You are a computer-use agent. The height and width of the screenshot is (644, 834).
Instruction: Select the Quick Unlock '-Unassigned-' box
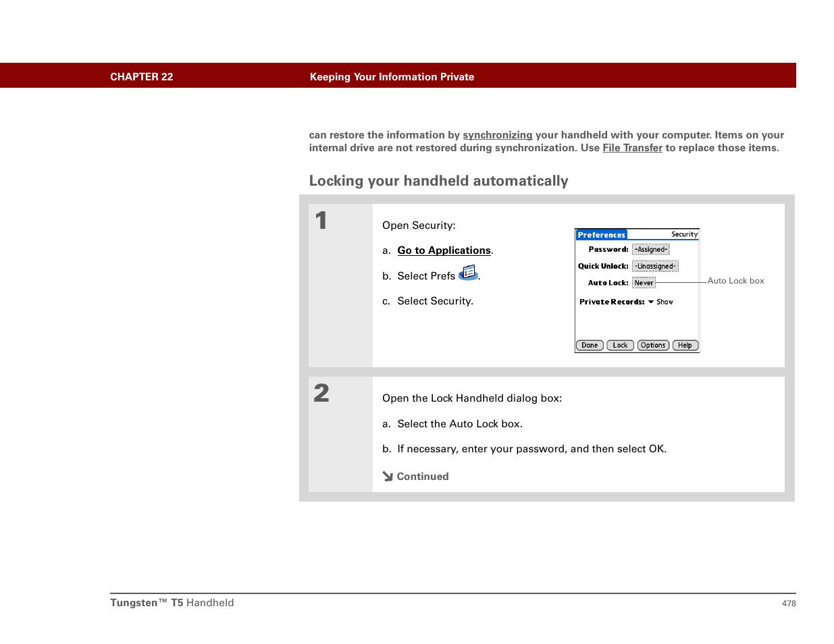coord(655,267)
